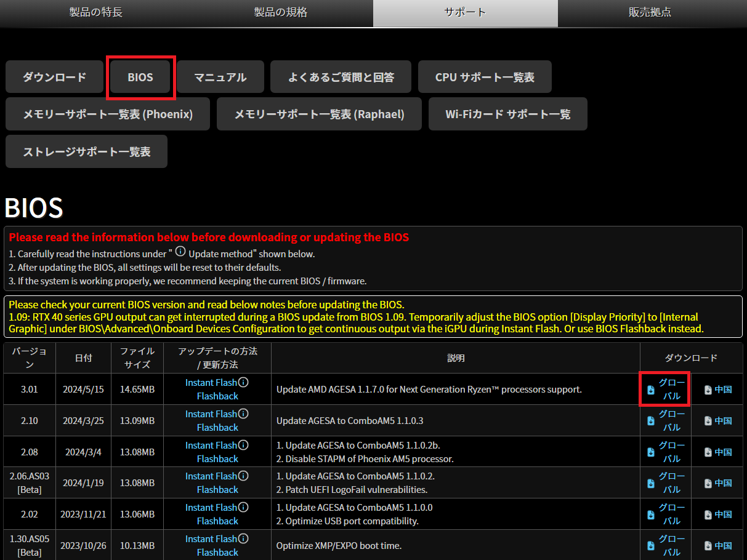747x560 pixels.
Task: Click Flashback link for version 3.01
Action: [x=217, y=396]
